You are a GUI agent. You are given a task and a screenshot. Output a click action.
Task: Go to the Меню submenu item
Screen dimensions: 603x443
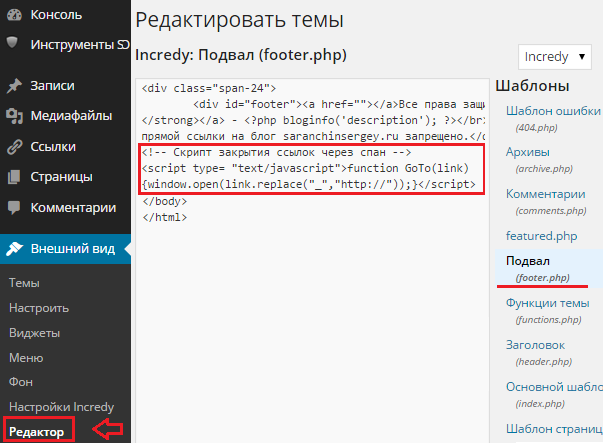(x=25, y=357)
